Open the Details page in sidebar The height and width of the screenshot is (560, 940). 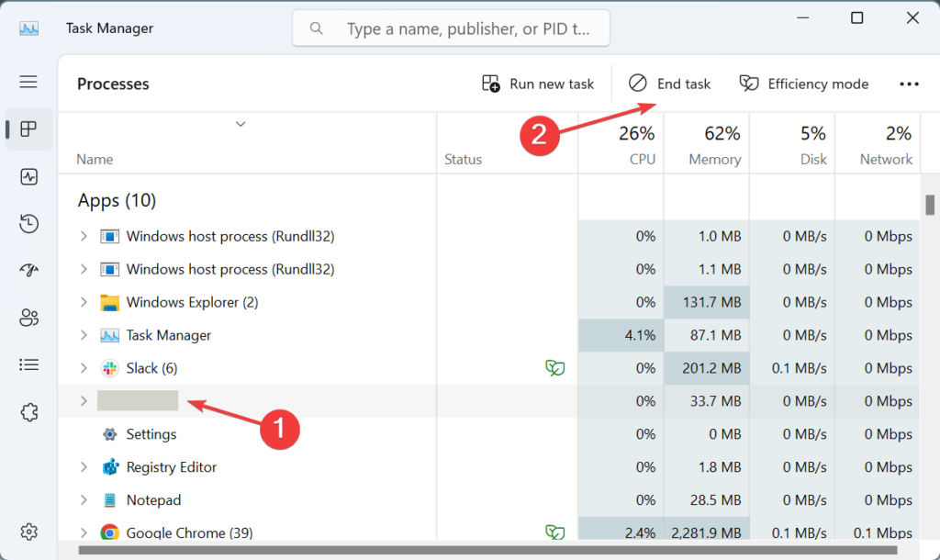[x=28, y=365]
